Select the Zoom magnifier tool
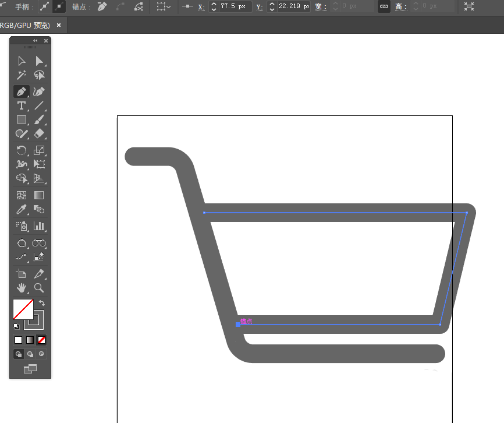 point(39,288)
